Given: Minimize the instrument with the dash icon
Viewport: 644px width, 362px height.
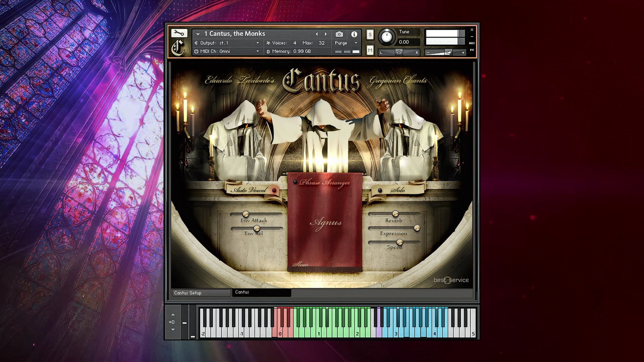Looking at the screenshot, I should [x=472, y=36].
